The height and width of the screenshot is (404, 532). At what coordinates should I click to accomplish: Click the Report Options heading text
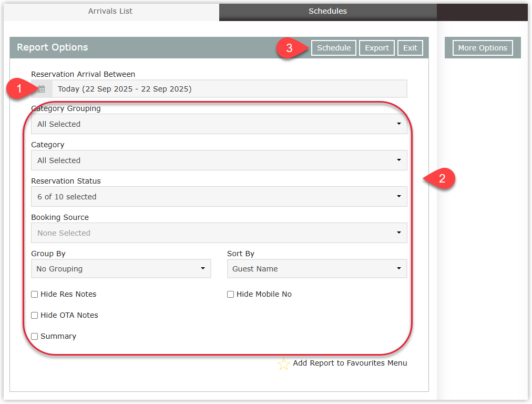53,47
